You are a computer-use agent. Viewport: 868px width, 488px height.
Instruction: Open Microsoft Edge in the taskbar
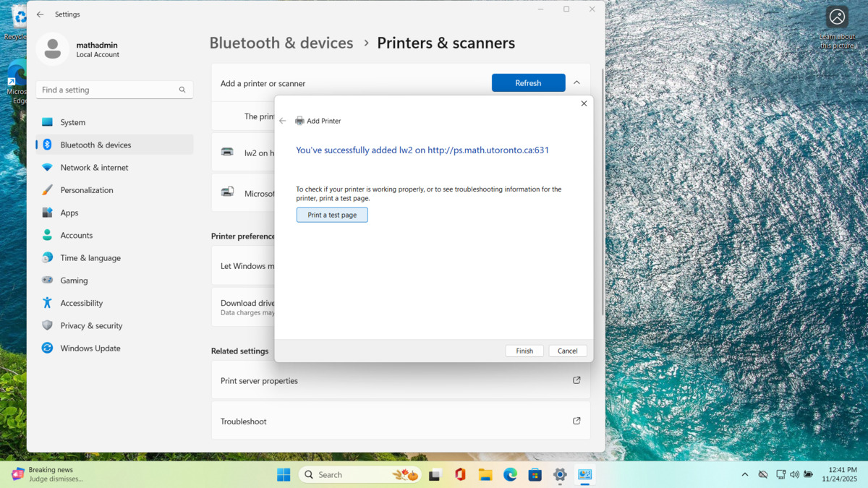[510, 474]
